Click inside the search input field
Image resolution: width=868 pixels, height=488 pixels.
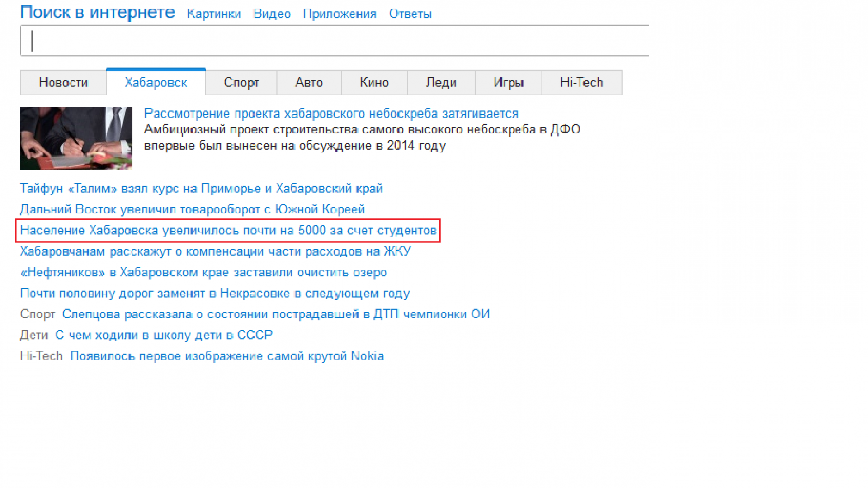click(x=335, y=41)
